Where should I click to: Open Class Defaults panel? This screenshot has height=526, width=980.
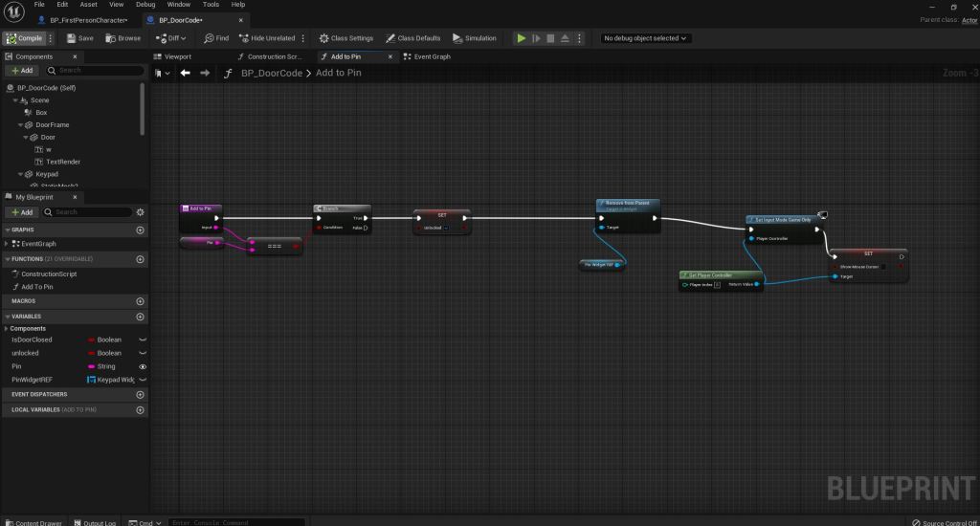click(412, 38)
